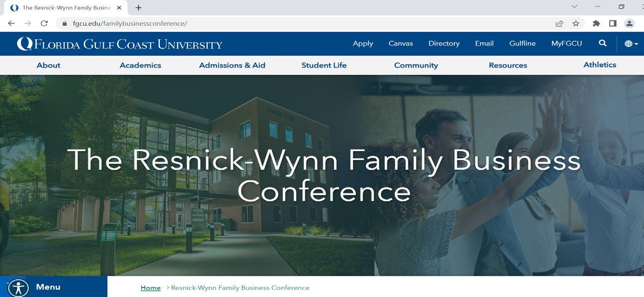Open the Resources navigation menu
Image resolution: width=644 pixels, height=297 pixels.
[508, 65]
